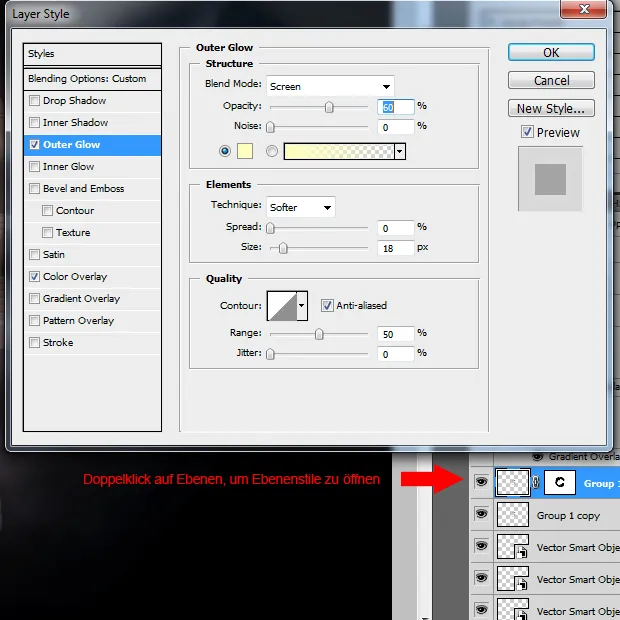Select Bevel and Emboss in styles list
Image resolution: width=620 pixels, height=620 pixels.
pyautogui.click(x=83, y=189)
